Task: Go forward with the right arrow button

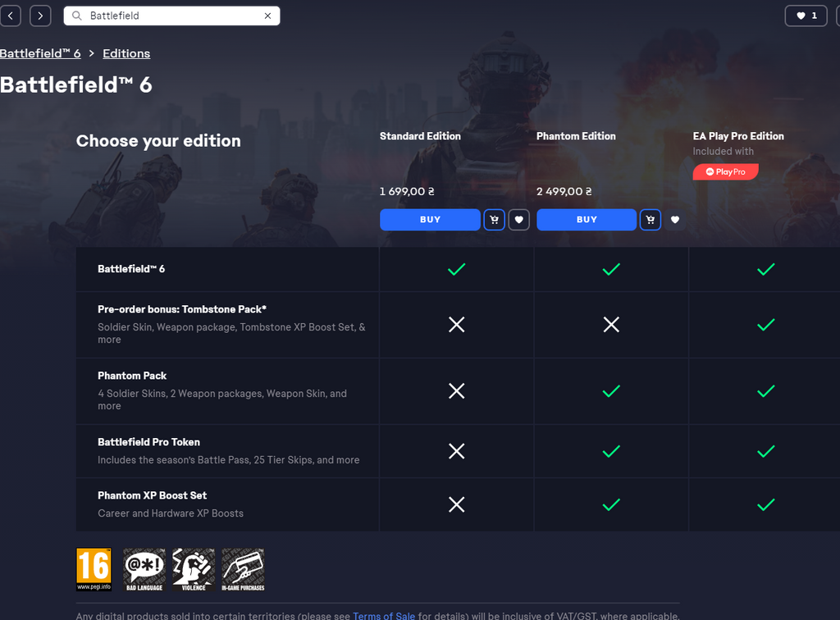Action: pos(40,16)
